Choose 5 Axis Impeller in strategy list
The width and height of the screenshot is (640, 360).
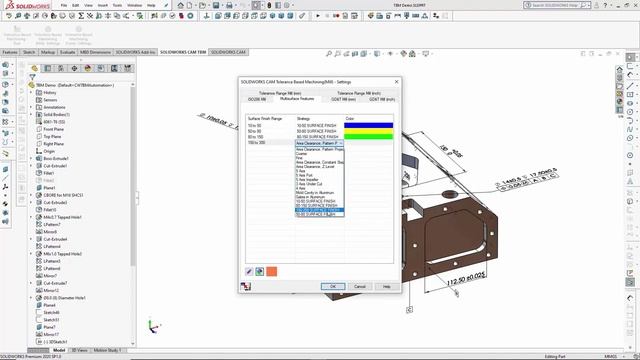click(319, 180)
